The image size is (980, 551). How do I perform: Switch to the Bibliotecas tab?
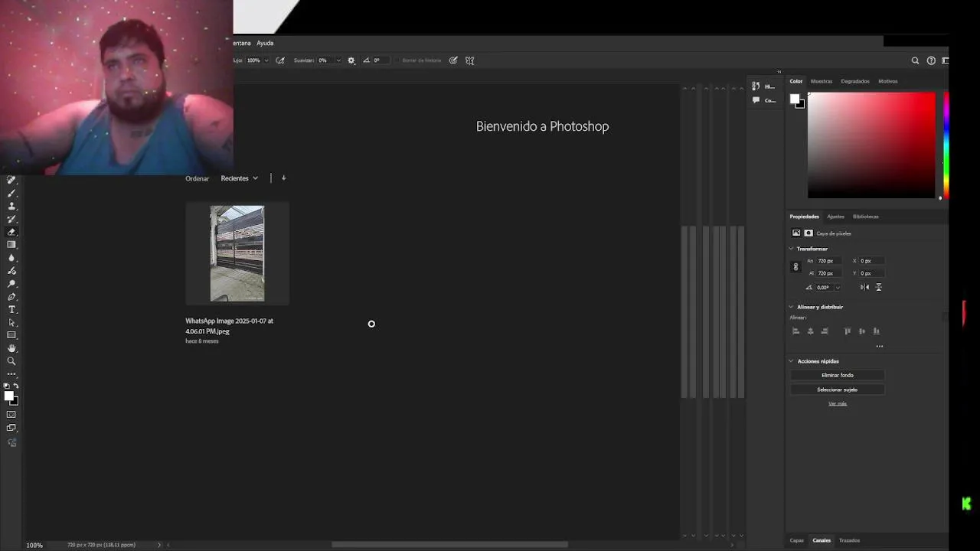click(866, 217)
